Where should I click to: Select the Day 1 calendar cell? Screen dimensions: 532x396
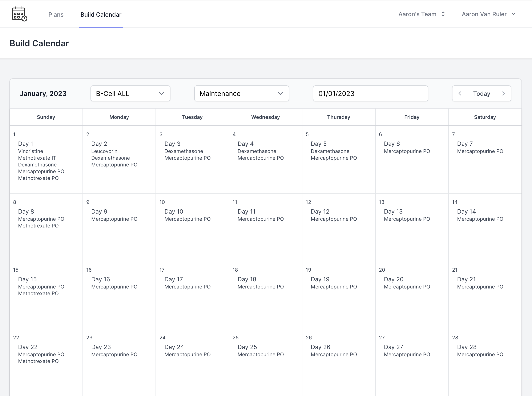click(x=45, y=159)
